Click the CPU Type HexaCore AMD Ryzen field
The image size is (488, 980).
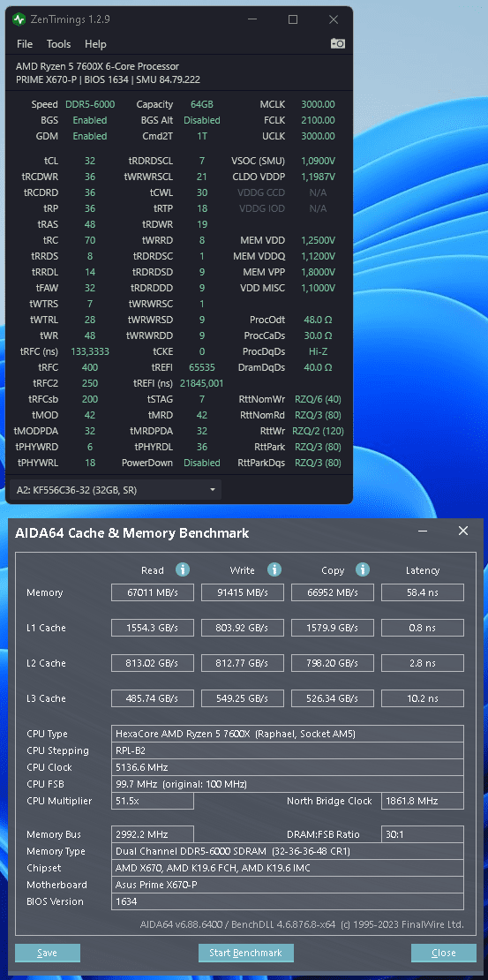(288, 734)
